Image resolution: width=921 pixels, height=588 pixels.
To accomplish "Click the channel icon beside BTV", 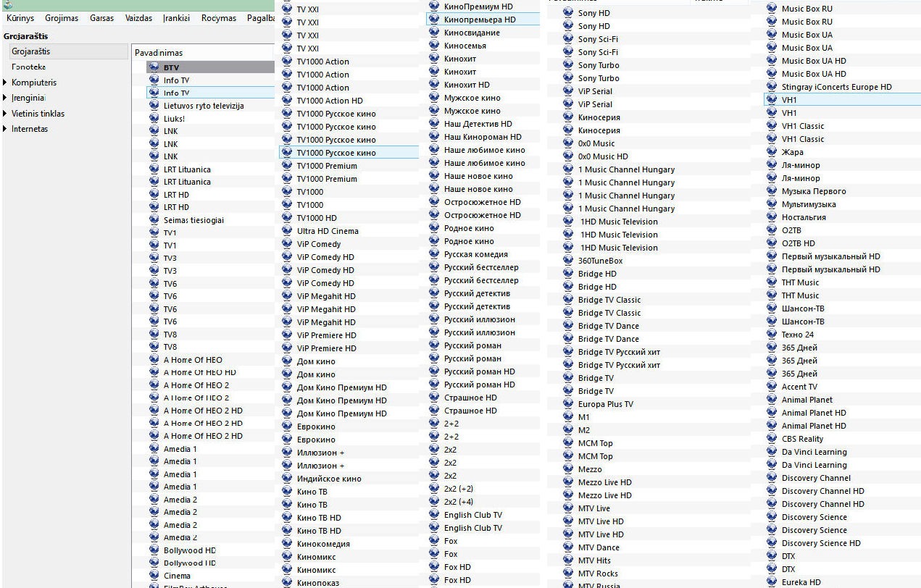I will coord(154,67).
